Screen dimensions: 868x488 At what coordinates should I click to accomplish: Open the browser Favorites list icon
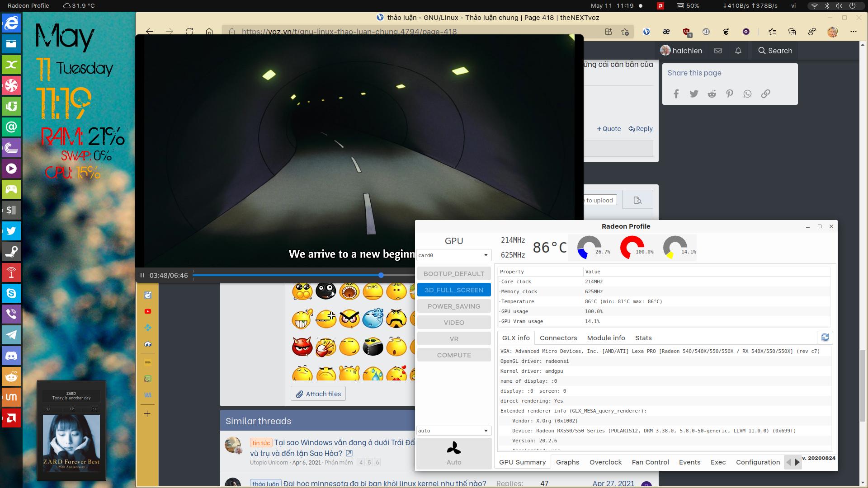(772, 32)
